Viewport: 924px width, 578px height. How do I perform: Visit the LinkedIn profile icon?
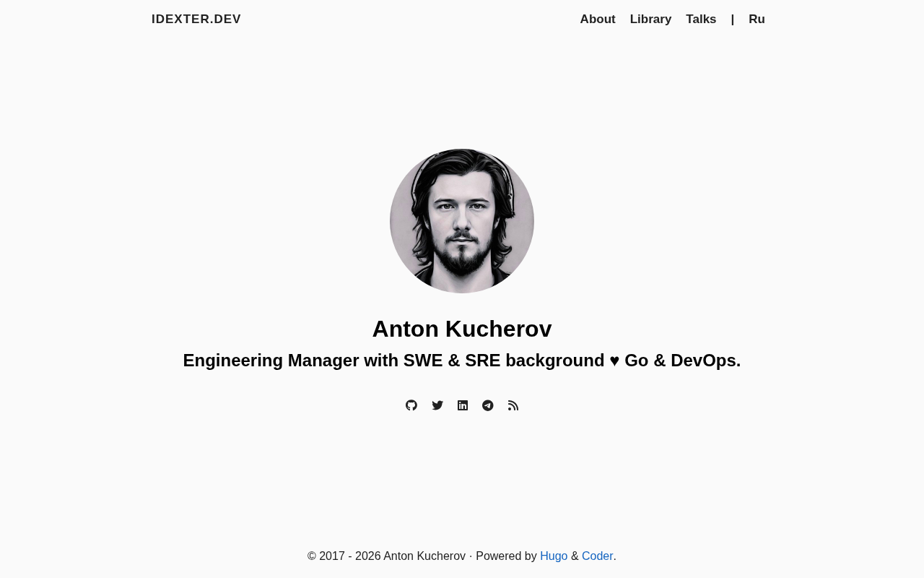463,405
